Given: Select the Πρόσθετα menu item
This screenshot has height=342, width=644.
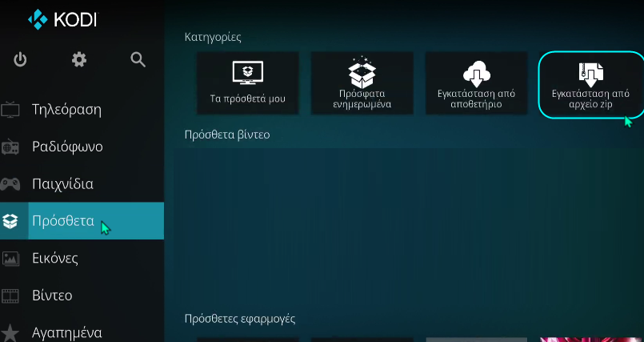Looking at the screenshot, I should coord(82,221).
